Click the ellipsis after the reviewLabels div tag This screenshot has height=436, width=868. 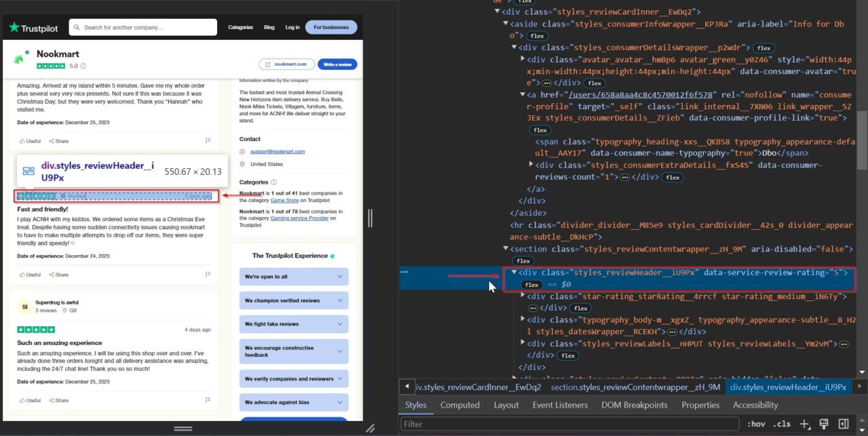[x=844, y=344]
